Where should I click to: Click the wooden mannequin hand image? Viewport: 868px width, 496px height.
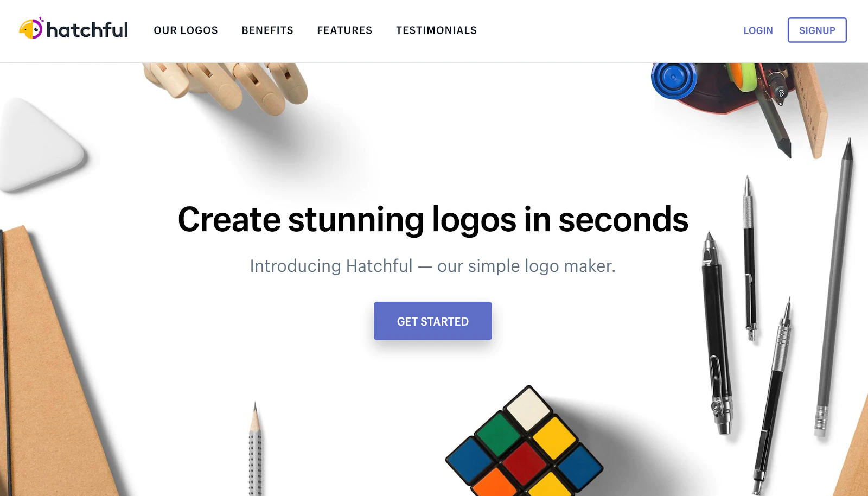coord(226,86)
